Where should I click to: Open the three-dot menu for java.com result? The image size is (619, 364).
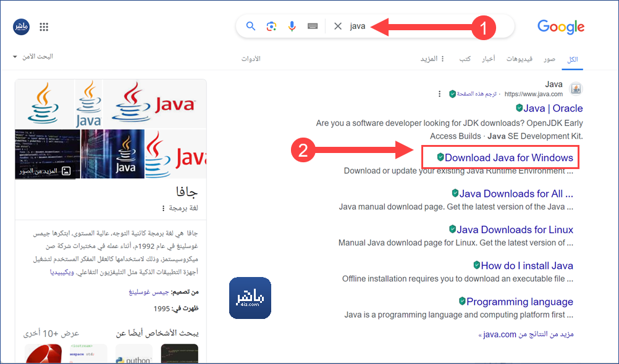coord(439,94)
